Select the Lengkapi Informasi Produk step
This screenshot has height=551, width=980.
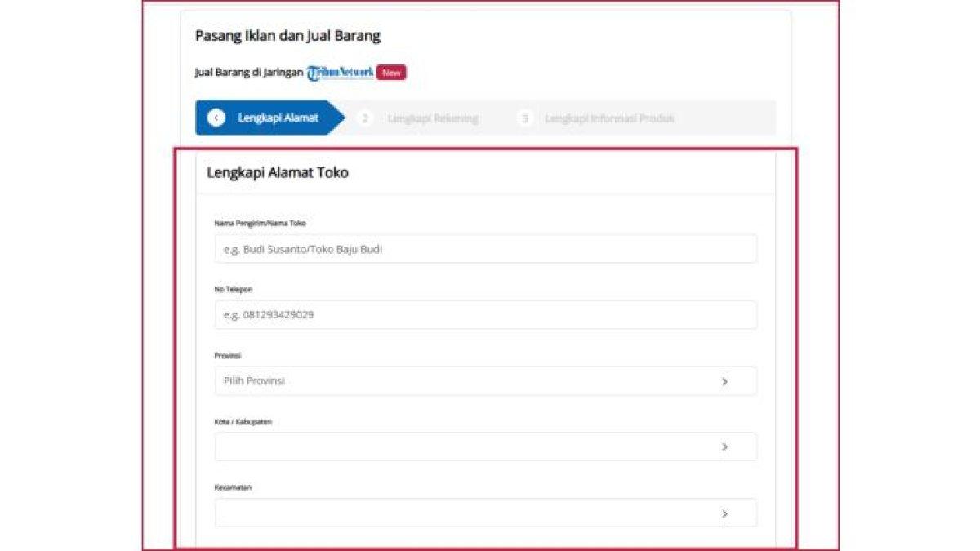click(x=608, y=118)
